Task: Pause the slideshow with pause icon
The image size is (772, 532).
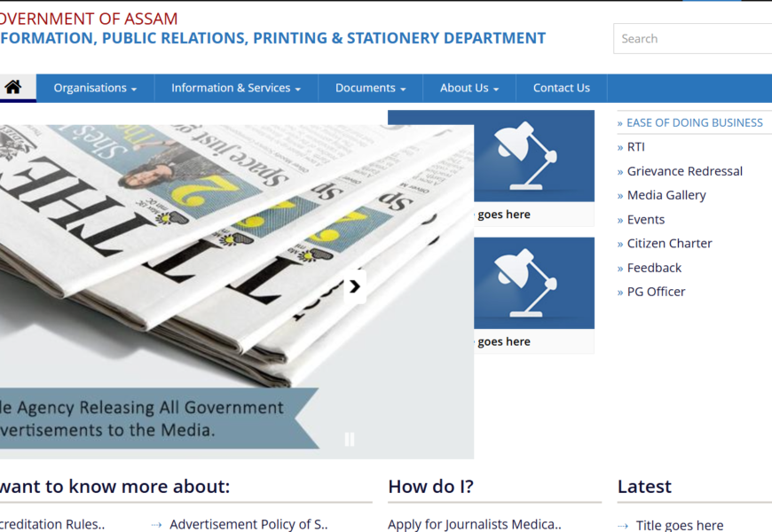Action: [x=350, y=439]
